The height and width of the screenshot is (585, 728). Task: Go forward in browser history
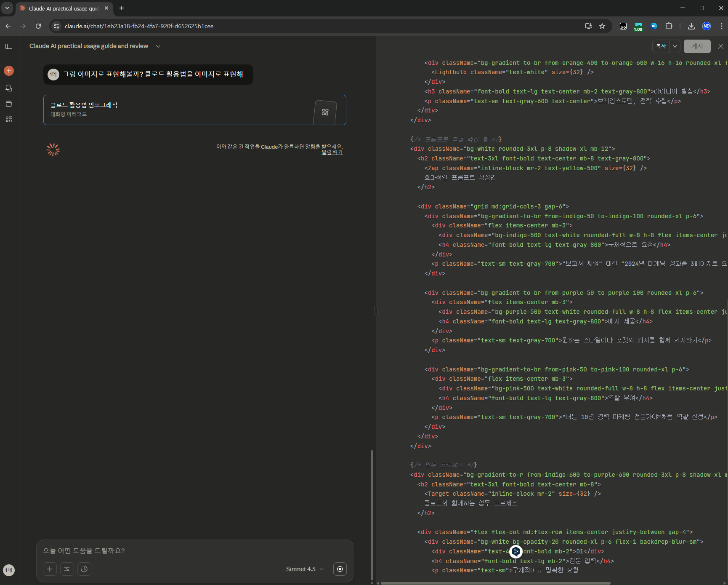23,26
